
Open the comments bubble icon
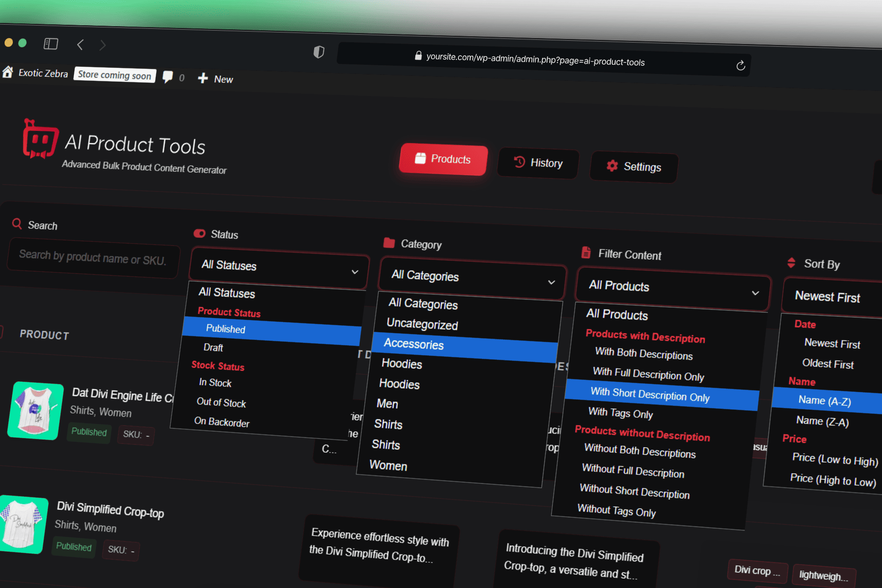click(x=168, y=76)
